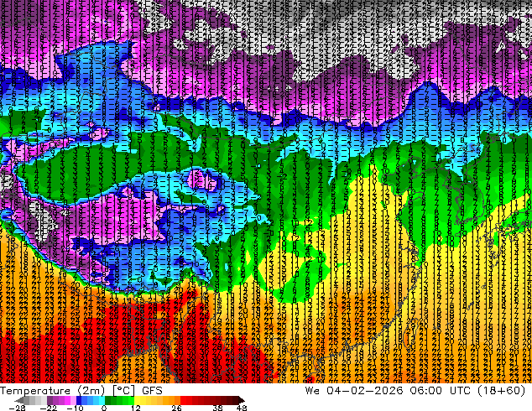Click the '-10' legend value

coord(75,408)
